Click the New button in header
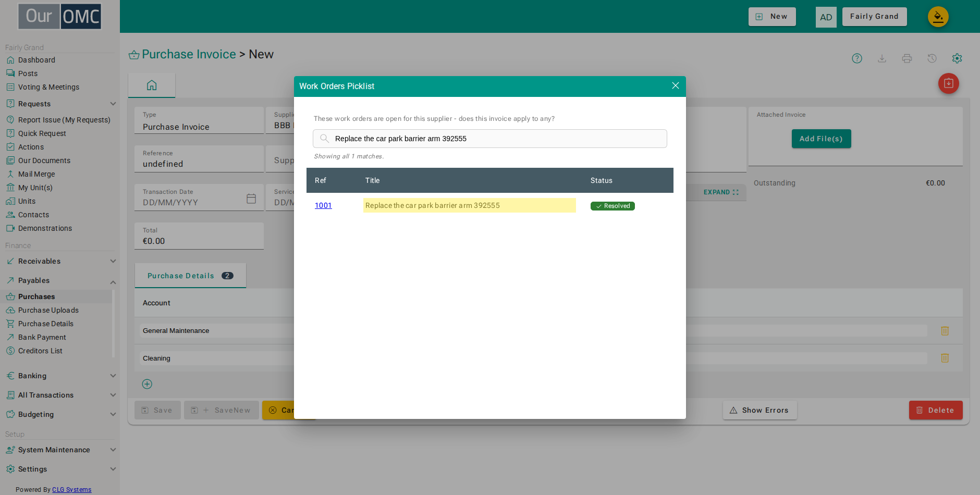The height and width of the screenshot is (495, 980). [x=772, y=17]
